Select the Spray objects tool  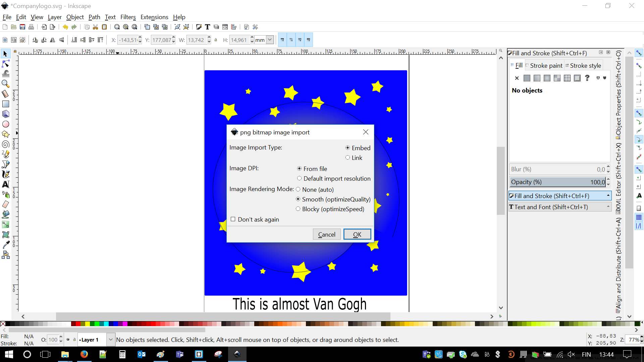(x=6, y=194)
